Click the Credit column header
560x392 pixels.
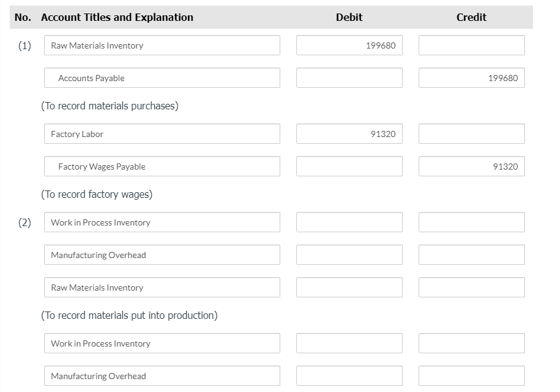pyautogui.click(x=471, y=17)
